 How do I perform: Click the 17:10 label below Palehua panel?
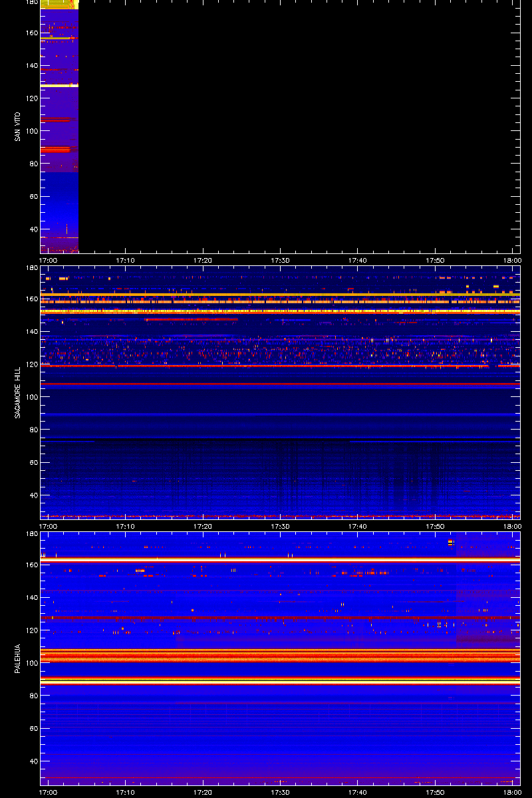tap(126, 793)
